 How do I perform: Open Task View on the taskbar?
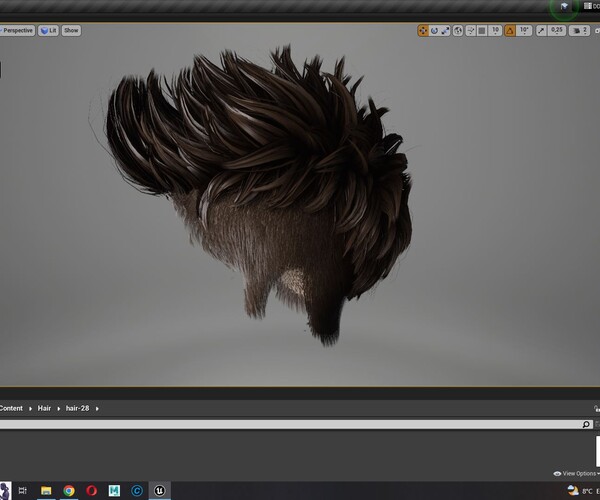23,490
